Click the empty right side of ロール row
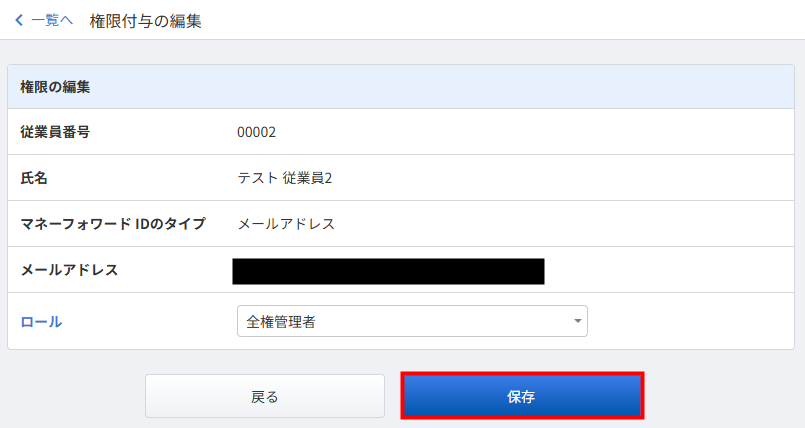 [x=690, y=321]
